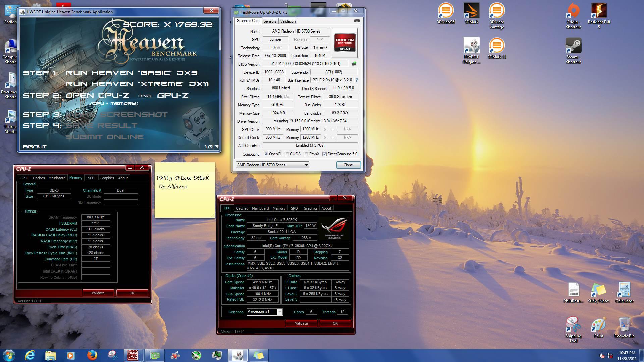Viewport: 644px width, 362px height.
Task: Open the 3DMark11 desktop shortcut
Action: [x=497, y=48]
